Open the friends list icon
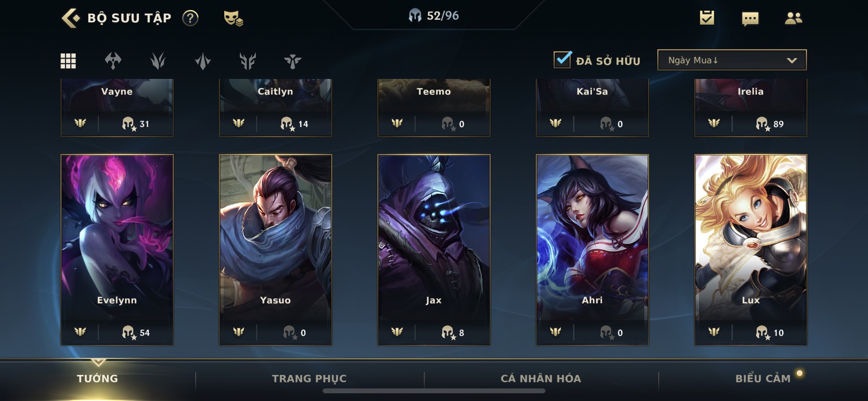Viewport: 868px width, 401px height. [793, 18]
